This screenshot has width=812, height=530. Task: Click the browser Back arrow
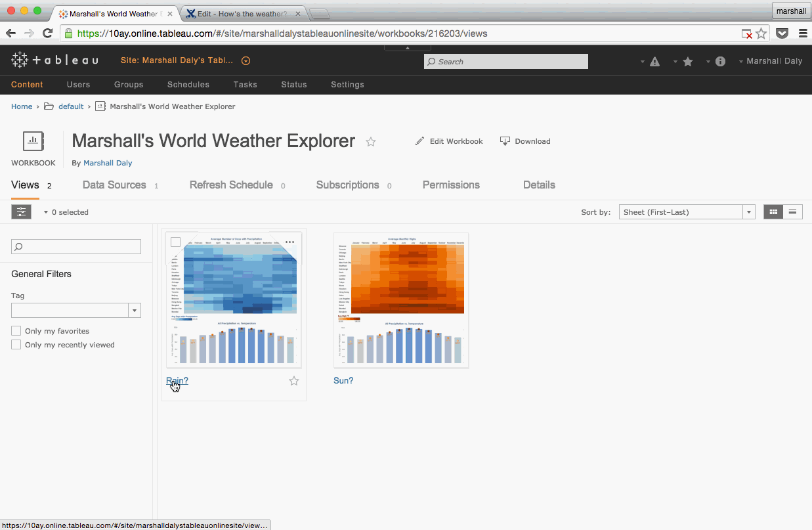click(11, 33)
